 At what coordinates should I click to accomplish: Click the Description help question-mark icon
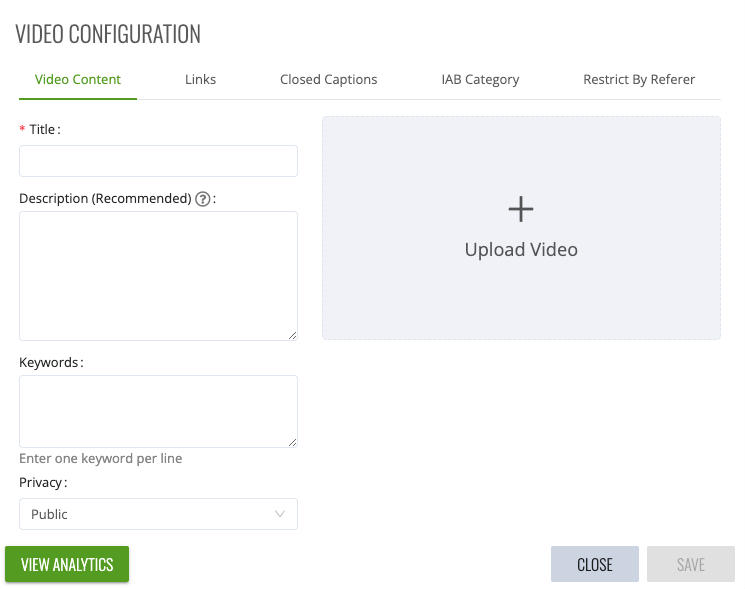[203, 199]
